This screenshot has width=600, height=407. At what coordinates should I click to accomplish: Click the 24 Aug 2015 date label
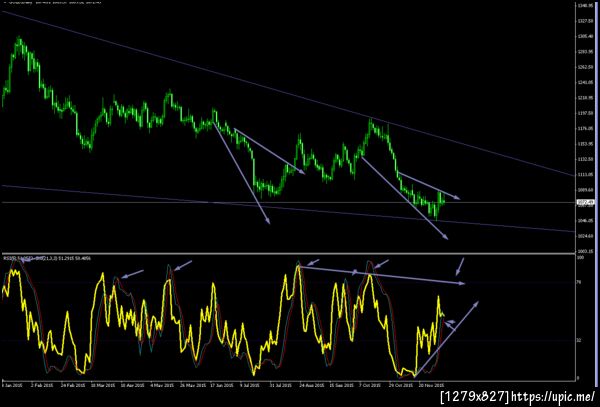click(x=311, y=385)
